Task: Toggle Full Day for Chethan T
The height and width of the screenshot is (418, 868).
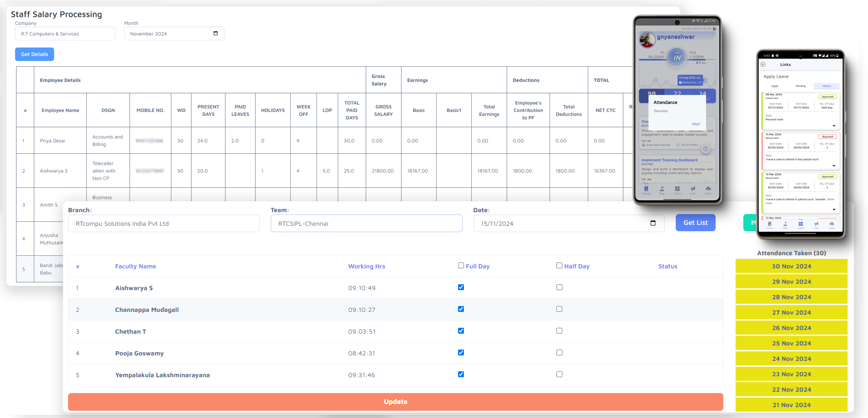Action: tap(461, 331)
